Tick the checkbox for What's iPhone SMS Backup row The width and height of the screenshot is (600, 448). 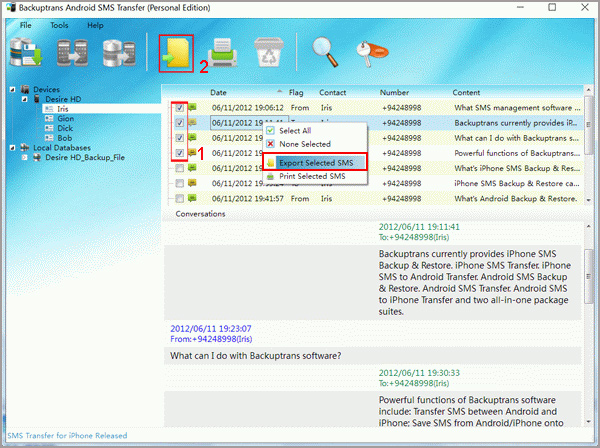179,168
